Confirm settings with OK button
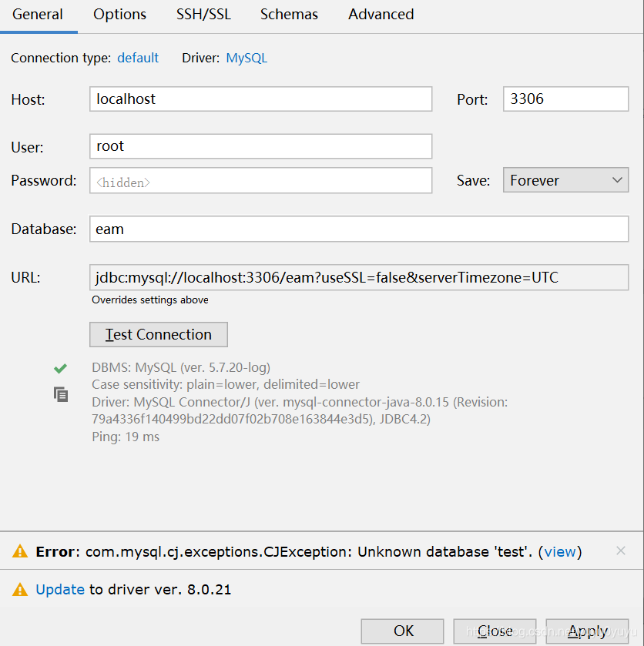This screenshot has width=644, height=646. [402, 631]
